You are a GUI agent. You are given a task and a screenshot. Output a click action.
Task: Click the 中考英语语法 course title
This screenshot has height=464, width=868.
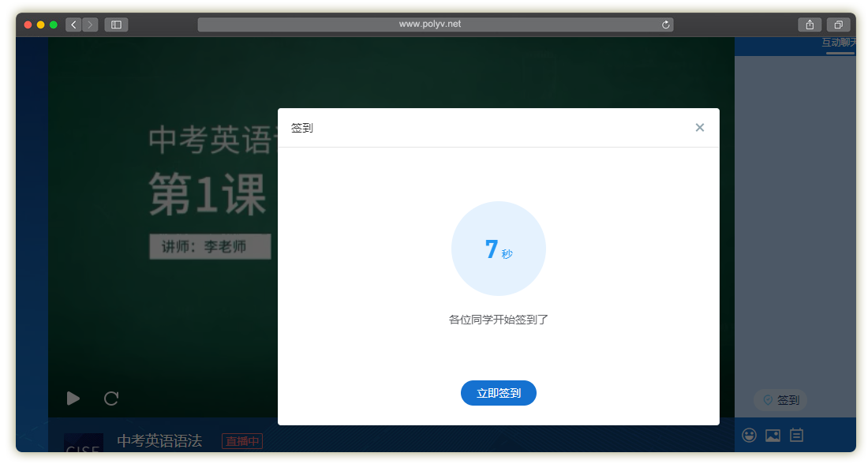click(159, 441)
